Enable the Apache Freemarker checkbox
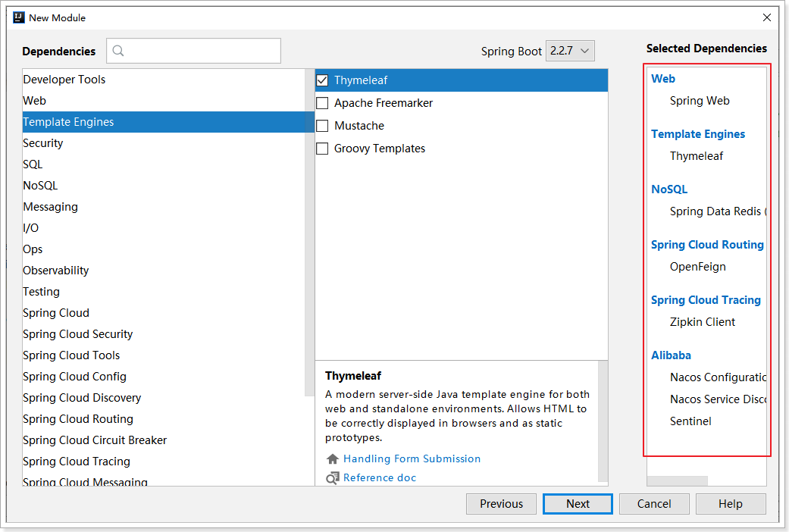 point(322,103)
